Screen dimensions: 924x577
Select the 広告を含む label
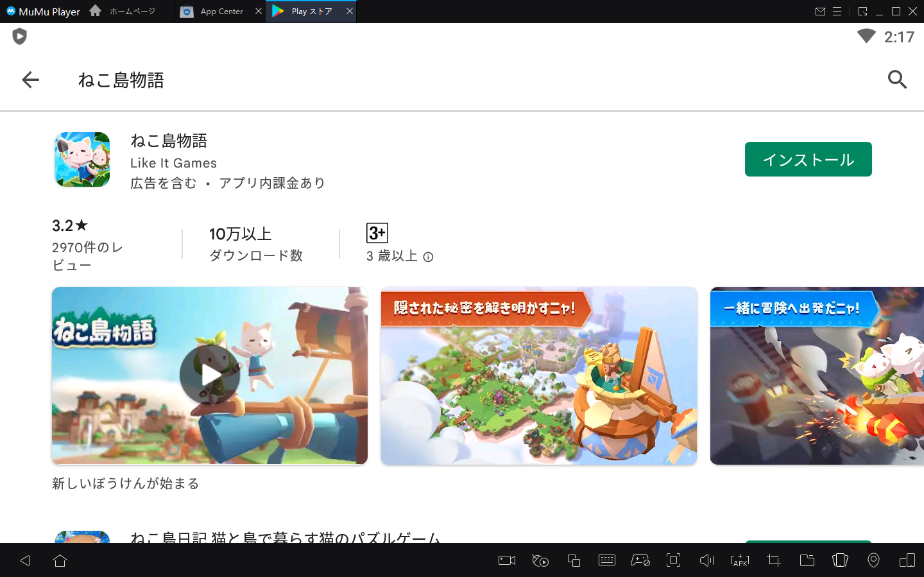click(164, 184)
